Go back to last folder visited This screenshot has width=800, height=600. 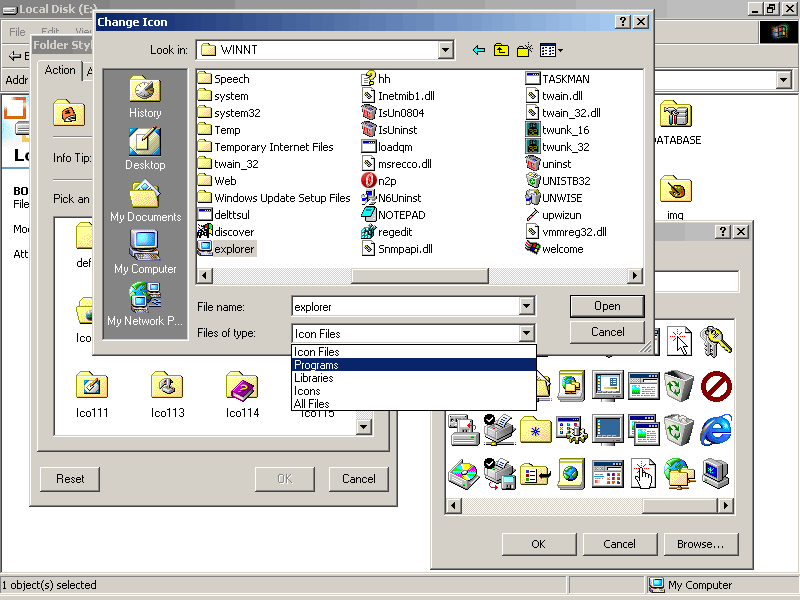click(479, 50)
